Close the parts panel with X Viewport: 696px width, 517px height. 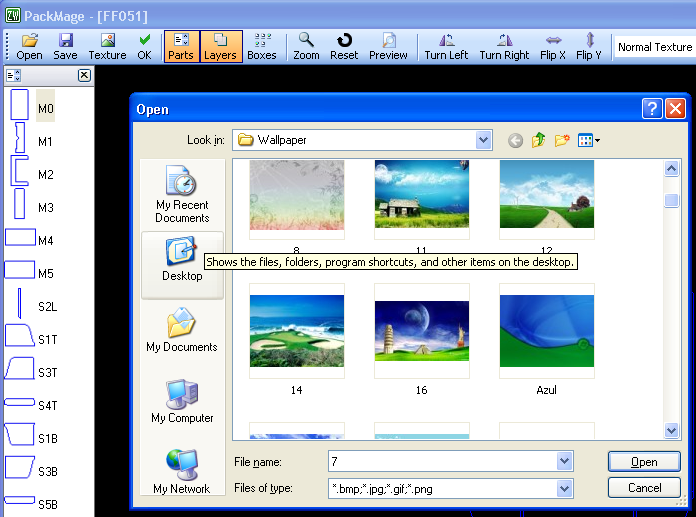point(84,75)
